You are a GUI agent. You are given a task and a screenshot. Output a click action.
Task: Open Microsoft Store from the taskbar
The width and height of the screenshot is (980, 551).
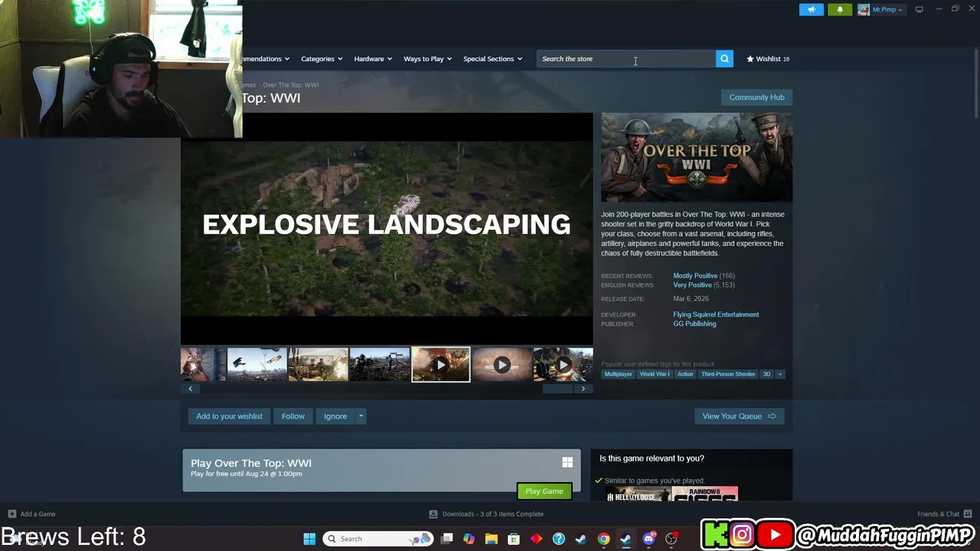point(514,539)
